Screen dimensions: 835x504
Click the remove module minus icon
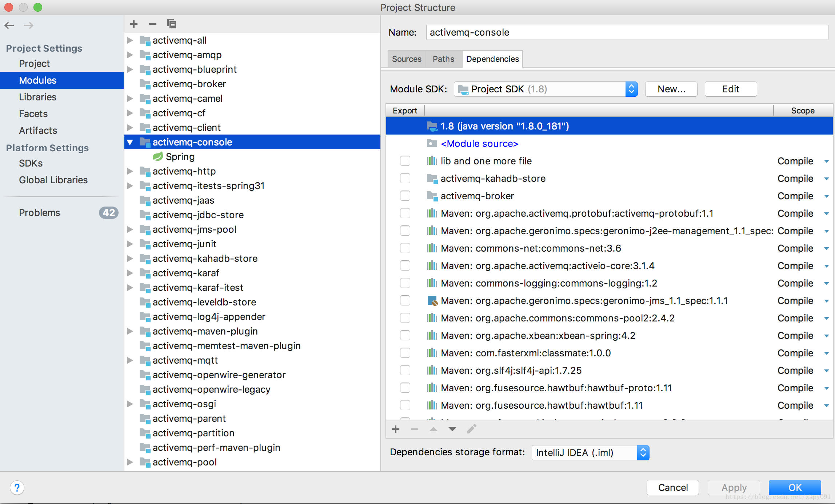pyautogui.click(x=153, y=24)
